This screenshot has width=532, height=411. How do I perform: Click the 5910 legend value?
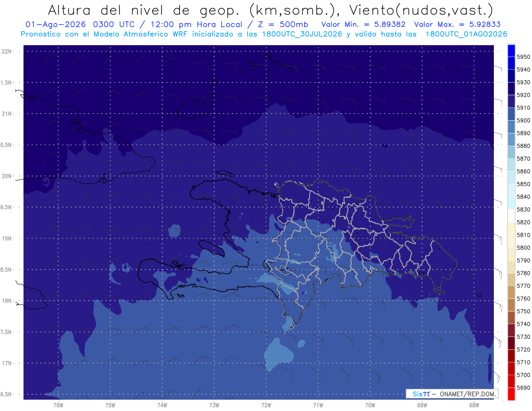pos(524,108)
